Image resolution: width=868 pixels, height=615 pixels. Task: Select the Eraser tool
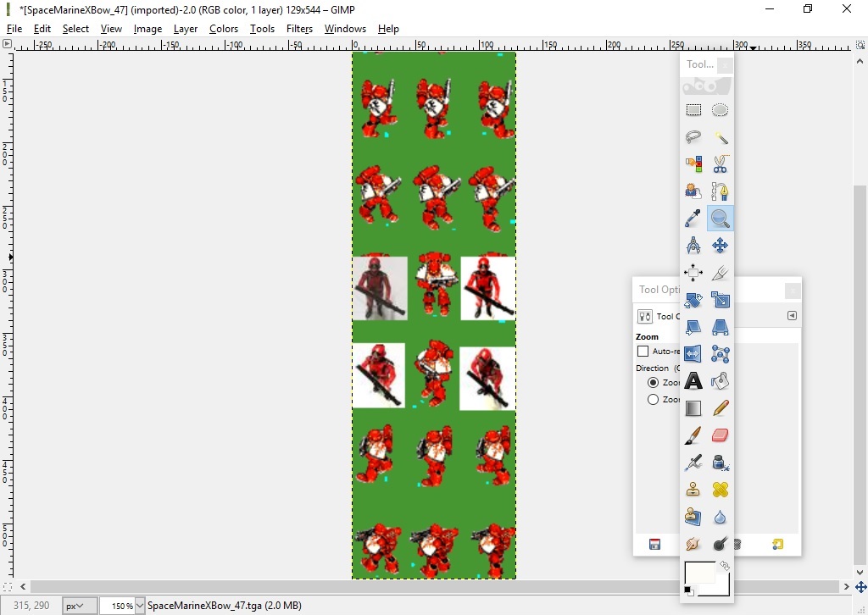tap(720, 435)
